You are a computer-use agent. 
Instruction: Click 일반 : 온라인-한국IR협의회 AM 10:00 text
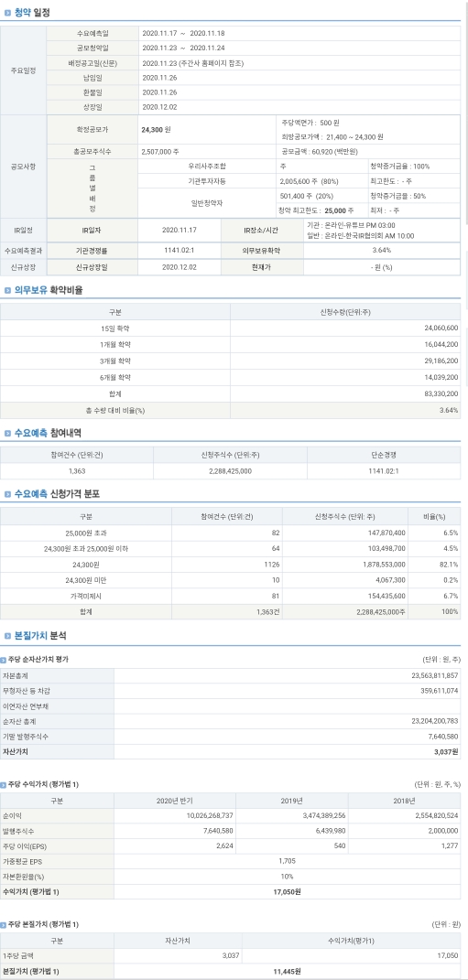(360, 236)
